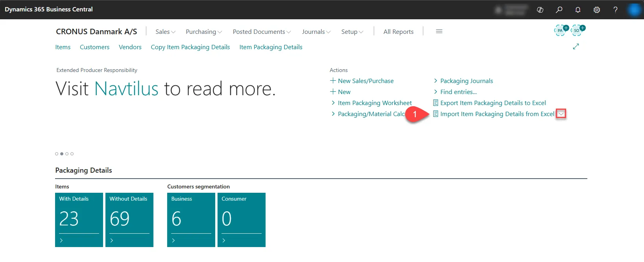
Task: Click the down chevron after Import from Excel
Action: (x=561, y=114)
